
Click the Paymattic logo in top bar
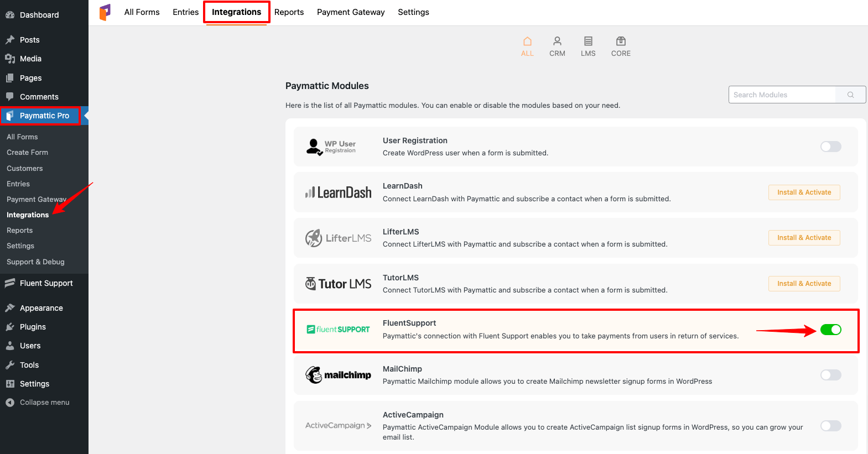coord(105,12)
